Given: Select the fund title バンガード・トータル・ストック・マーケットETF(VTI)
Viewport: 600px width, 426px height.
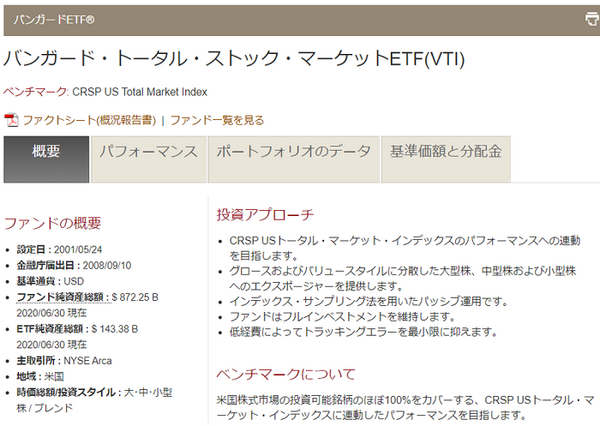Looking at the screenshot, I should click(234, 59).
